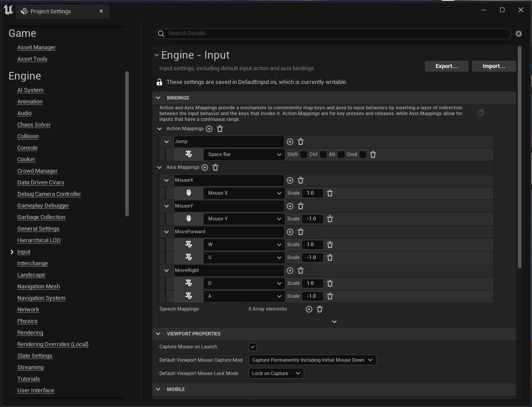Uncheck Capture Mouse on Launch
The image size is (532, 407).
tap(253, 347)
